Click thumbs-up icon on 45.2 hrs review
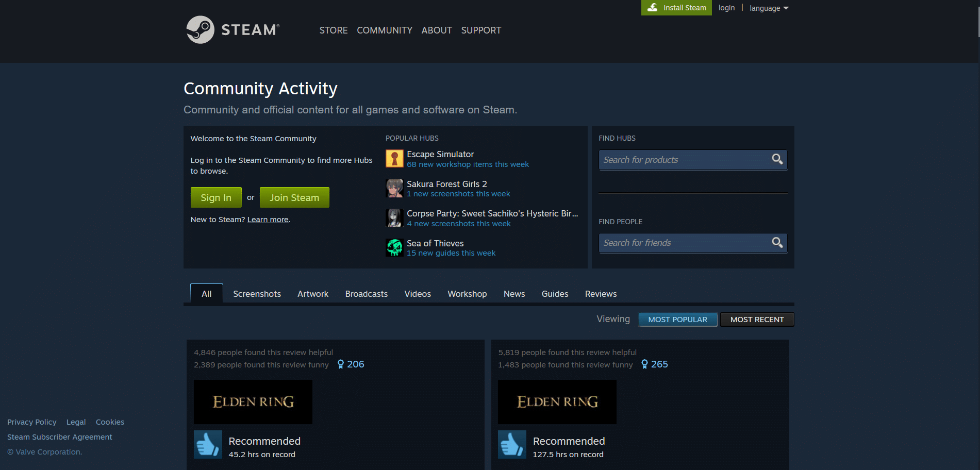980x470 pixels. [208, 444]
